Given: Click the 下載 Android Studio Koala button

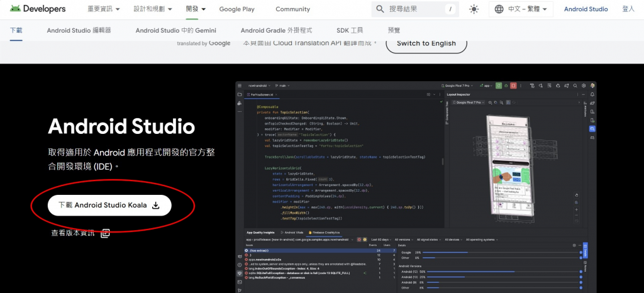Looking at the screenshot, I should pyautogui.click(x=109, y=205).
